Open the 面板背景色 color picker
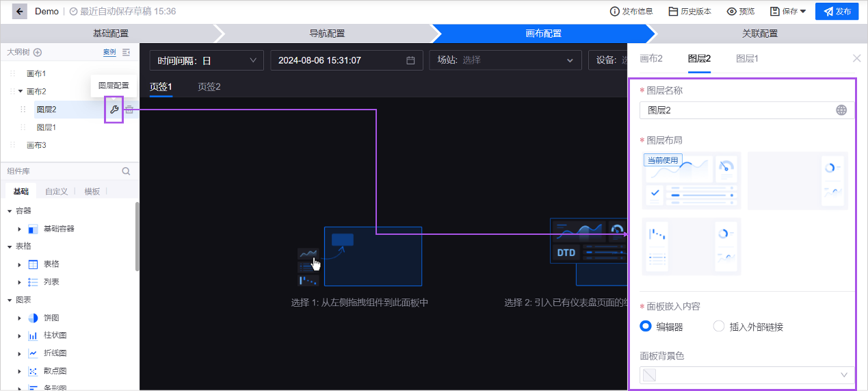This screenshot has width=868, height=391. 747,375
